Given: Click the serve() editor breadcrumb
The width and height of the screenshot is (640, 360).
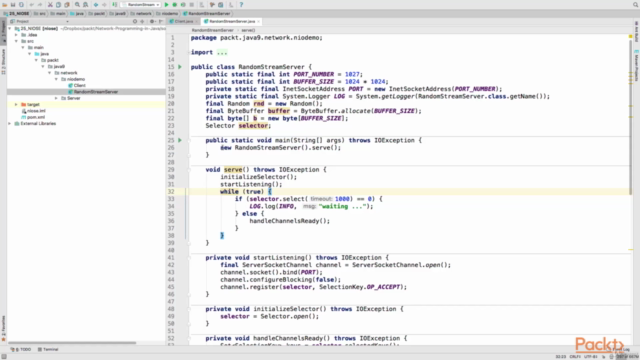Looking at the screenshot, I should coord(248,30).
